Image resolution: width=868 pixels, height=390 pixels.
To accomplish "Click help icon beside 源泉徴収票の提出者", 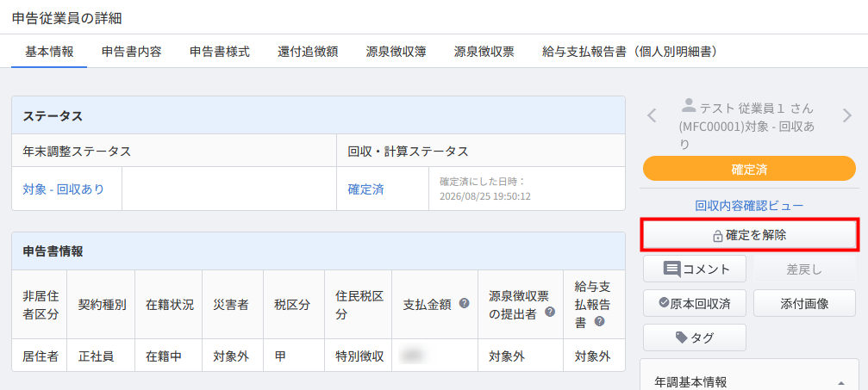I will click(549, 312).
